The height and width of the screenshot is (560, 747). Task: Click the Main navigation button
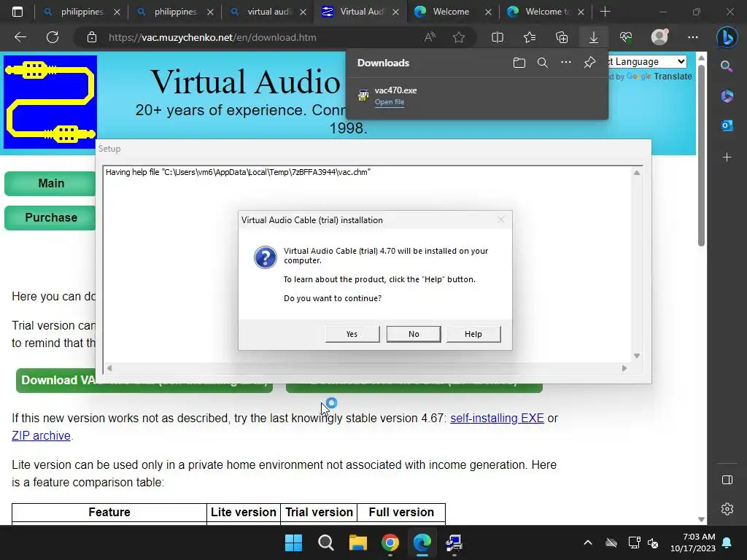coord(50,183)
